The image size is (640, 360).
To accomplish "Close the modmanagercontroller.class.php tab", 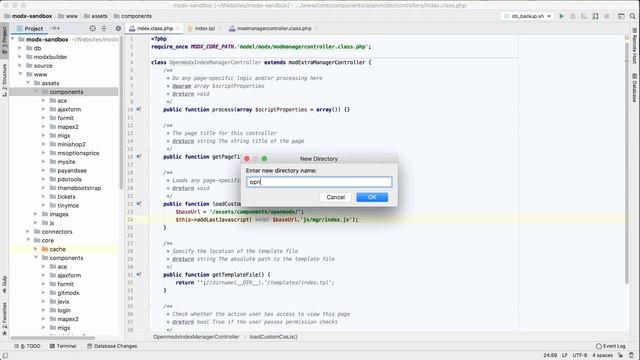I will click(316, 29).
